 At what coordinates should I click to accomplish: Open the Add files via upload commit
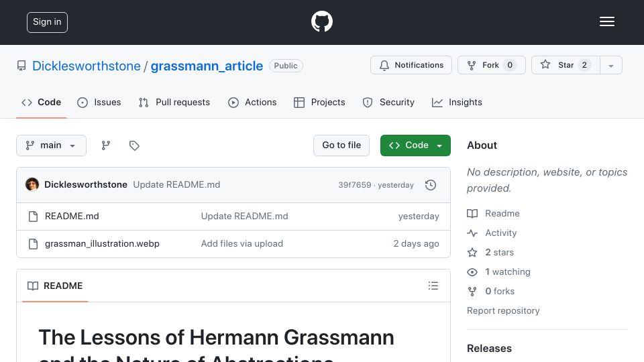242,244
